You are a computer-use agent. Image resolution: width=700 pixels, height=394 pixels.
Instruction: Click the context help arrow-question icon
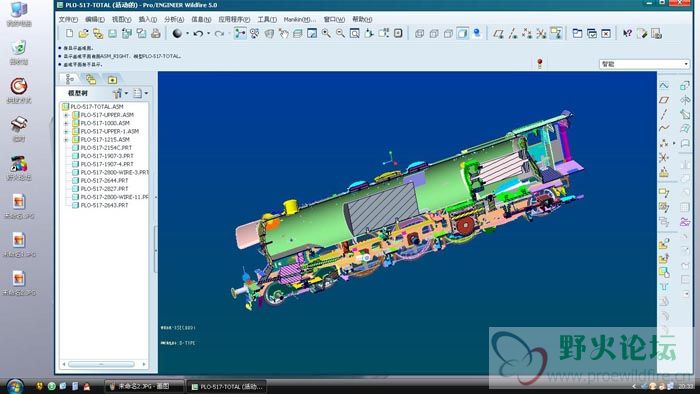point(628,33)
